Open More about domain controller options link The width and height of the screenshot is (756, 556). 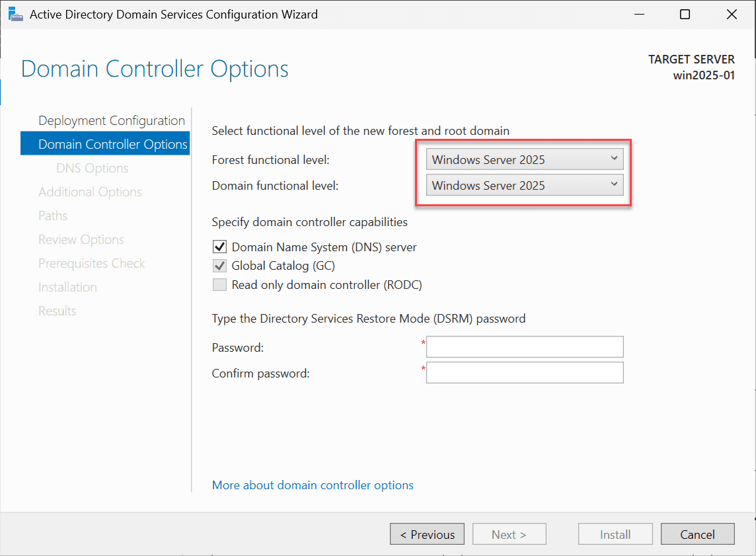click(x=313, y=485)
